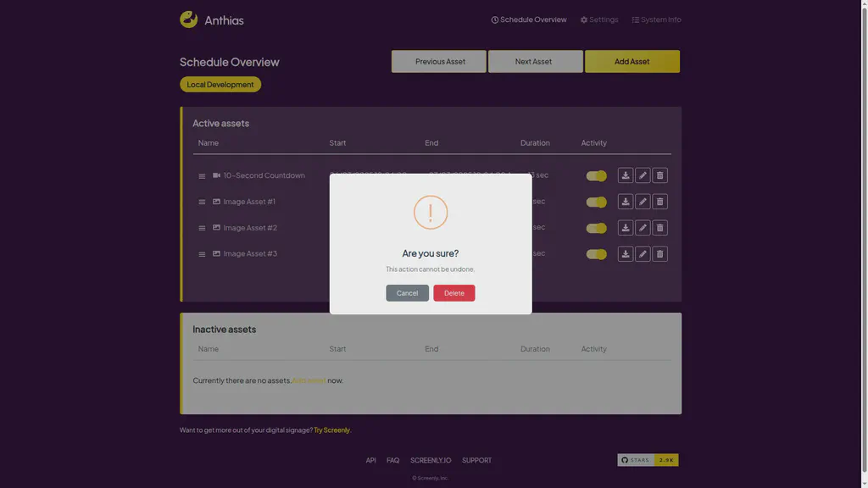Open the GitHub stars badge in the footer

[648, 460]
